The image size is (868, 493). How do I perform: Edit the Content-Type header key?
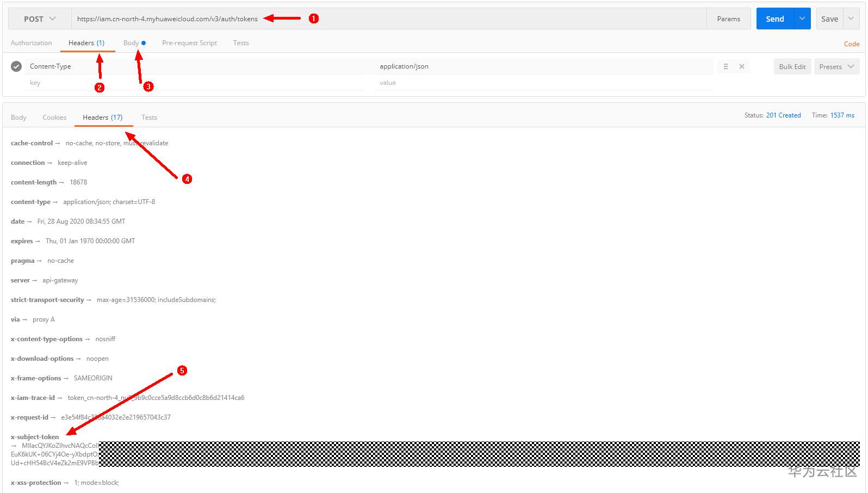[x=194, y=66]
